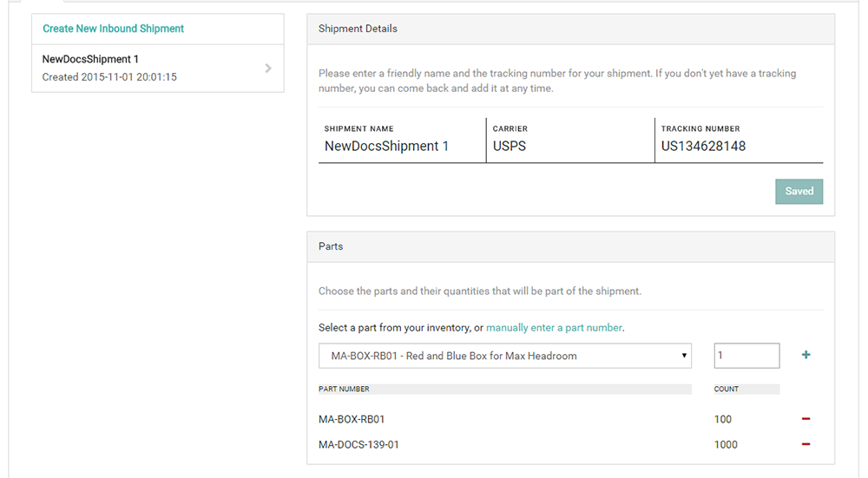
Task: Follow the manually enter a part number link
Action: coord(554,328)
